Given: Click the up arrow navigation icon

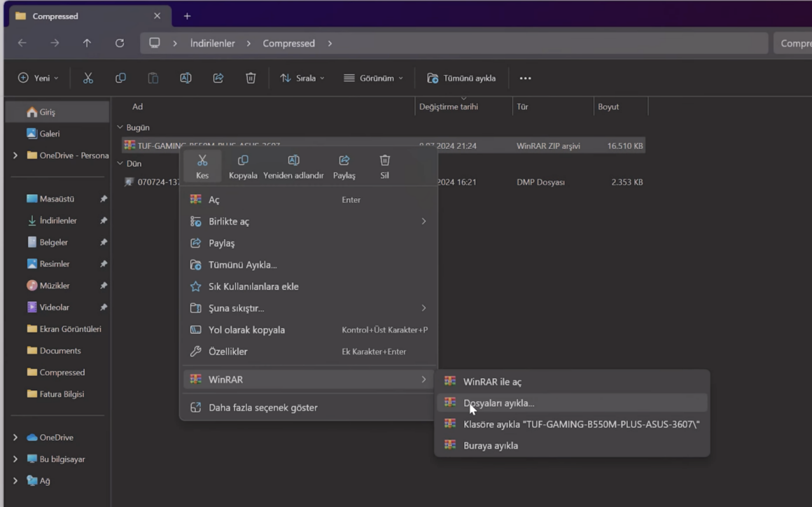Looking at the screenshot, I should click(x=87, y=43).
